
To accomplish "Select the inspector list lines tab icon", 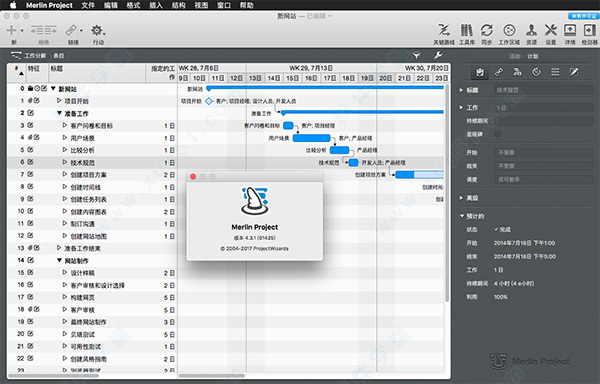I will (x=555, y=72).
